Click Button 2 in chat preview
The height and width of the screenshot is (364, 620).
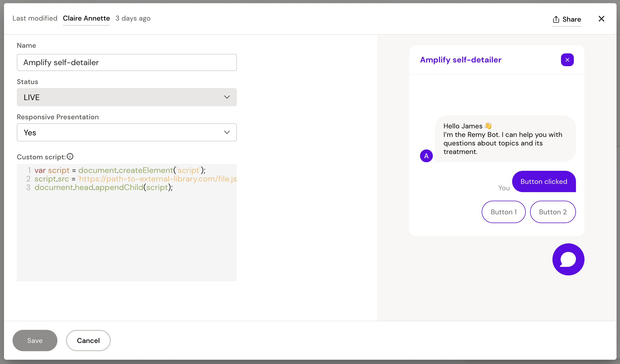(553, 212)
